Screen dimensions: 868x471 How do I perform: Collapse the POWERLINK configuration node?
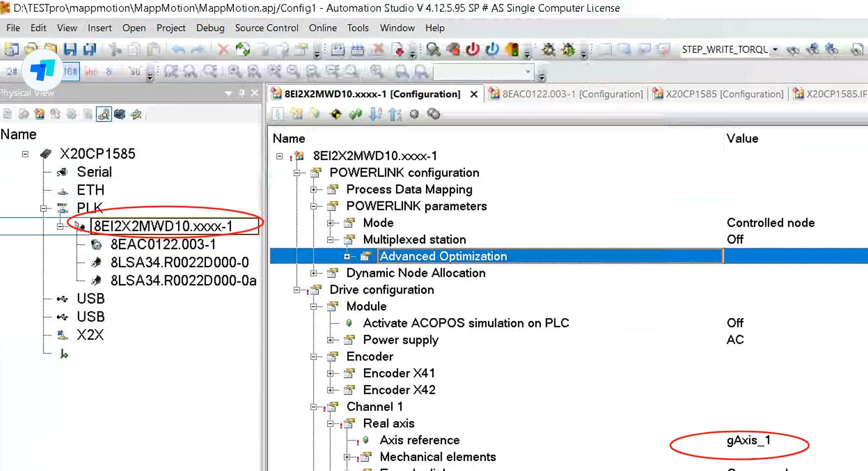tap(296, 173)
